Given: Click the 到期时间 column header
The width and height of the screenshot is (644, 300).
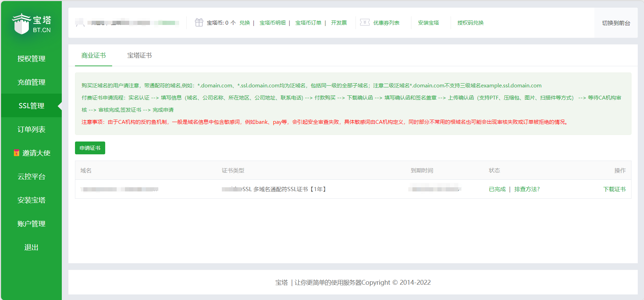Looking at the screenshot, I should pyautogui.click(x=422, y=171).
